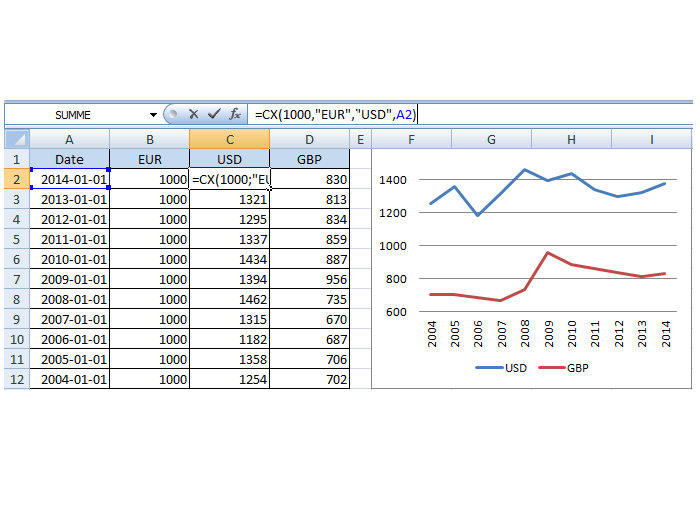
Task: Click the Date header cell
Action: (x=69, y=159)
